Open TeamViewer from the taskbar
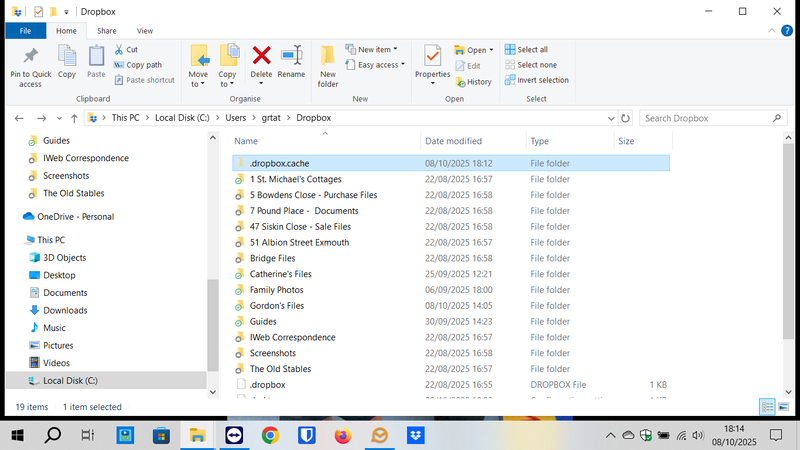 (233, 435)
